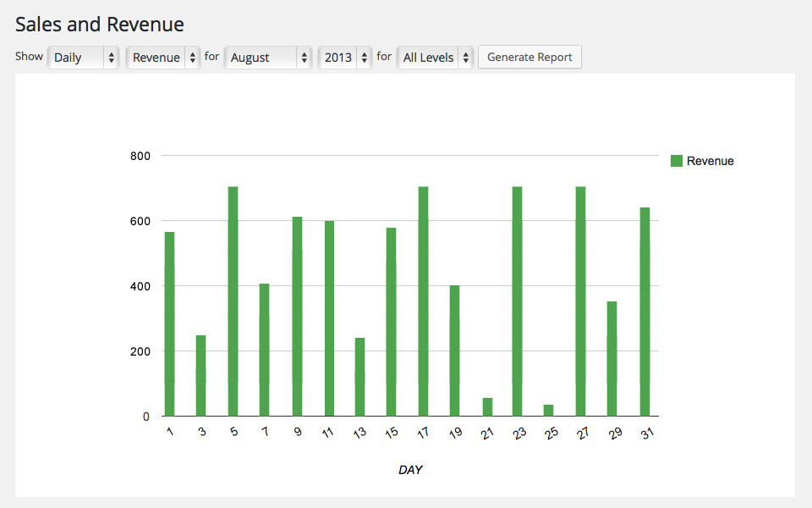Click the Generate Report button
The image size is (812, 508).
529,58
